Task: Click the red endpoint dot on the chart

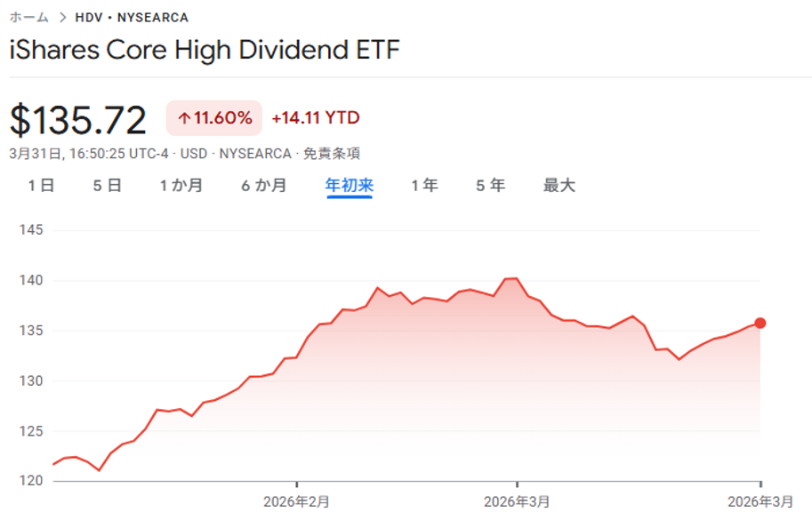Action: [x=760, y=323]
